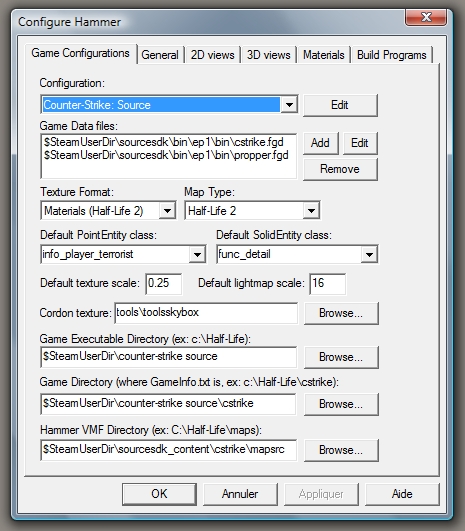Open Default PointEntity class dropdown
The image size is (465, 531).
[197, 254]
